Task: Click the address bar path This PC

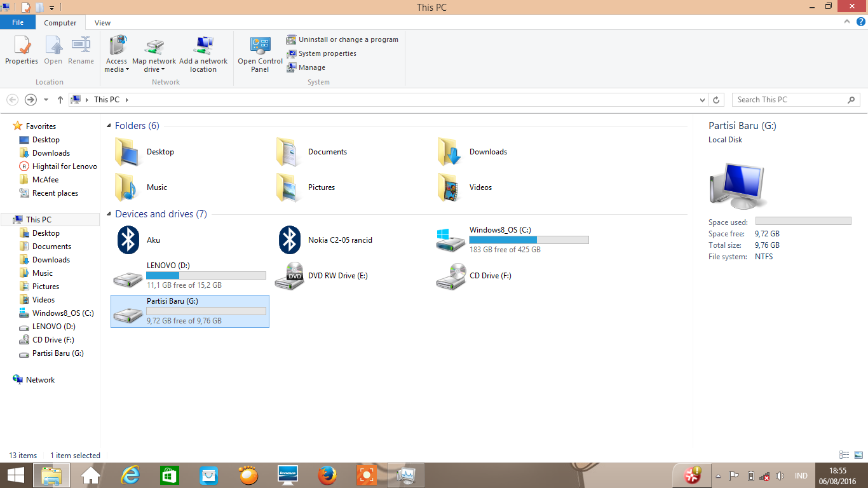Action: click(x=106, y=100)
